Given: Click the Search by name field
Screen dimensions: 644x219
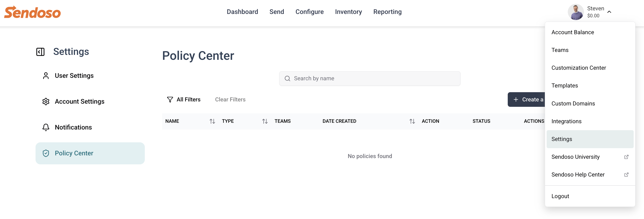Looking at the screenshot, I should coord(370,78).
